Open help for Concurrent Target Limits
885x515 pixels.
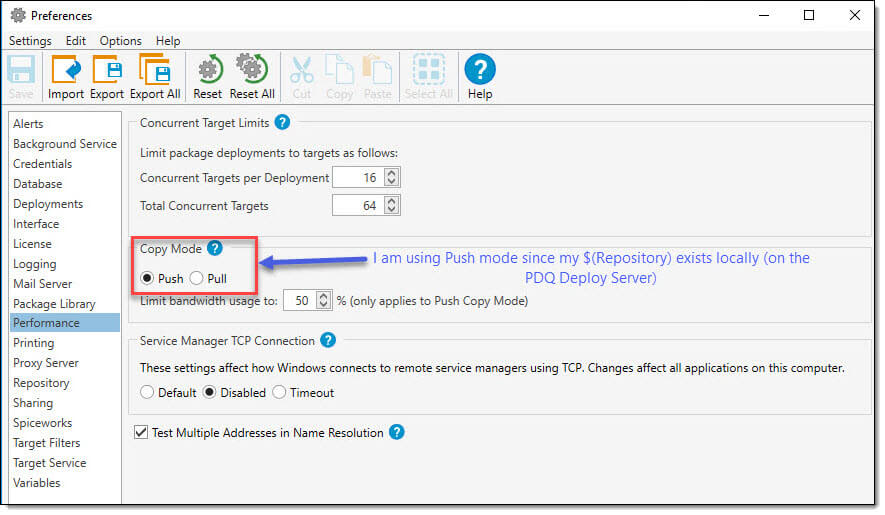tap(282, 122)
